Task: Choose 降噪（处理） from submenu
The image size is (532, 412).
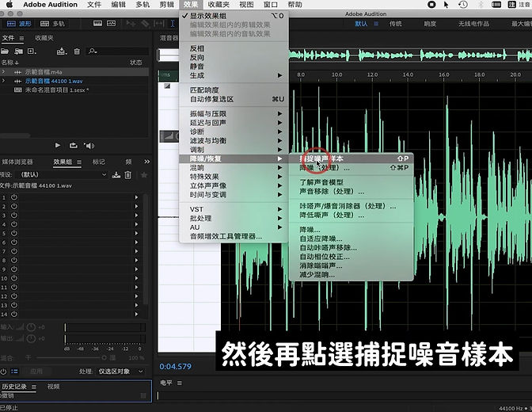Action: point(351,168)
